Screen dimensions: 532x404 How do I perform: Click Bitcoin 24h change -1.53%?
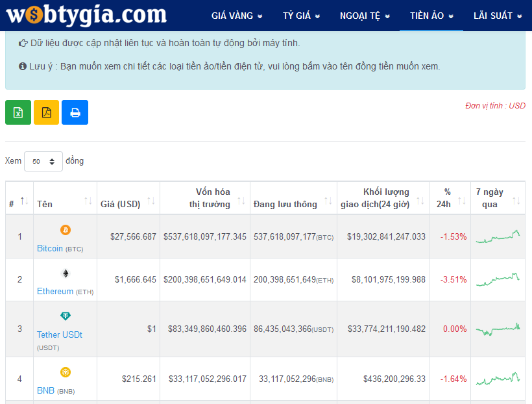point(453,236)
